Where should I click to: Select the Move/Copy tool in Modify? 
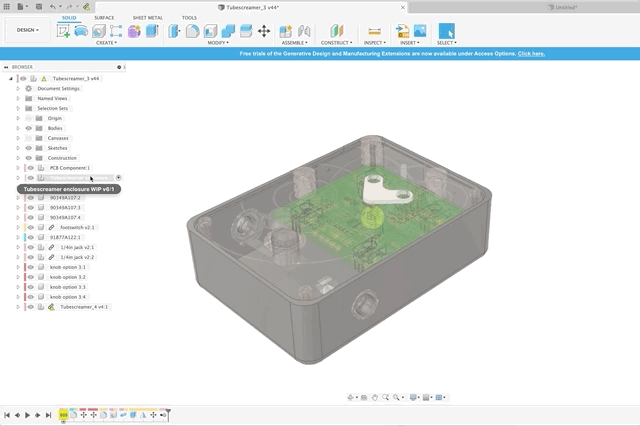[x=264, y=31]
